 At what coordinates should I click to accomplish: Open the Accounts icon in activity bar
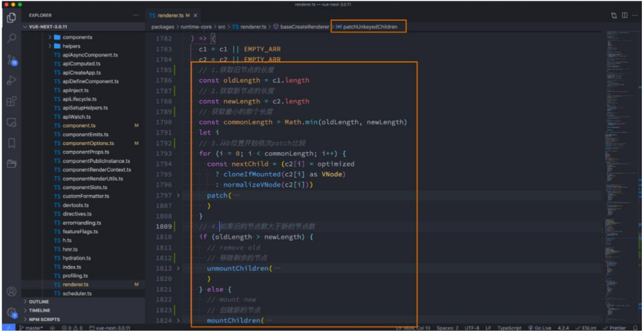click(12, 292)
